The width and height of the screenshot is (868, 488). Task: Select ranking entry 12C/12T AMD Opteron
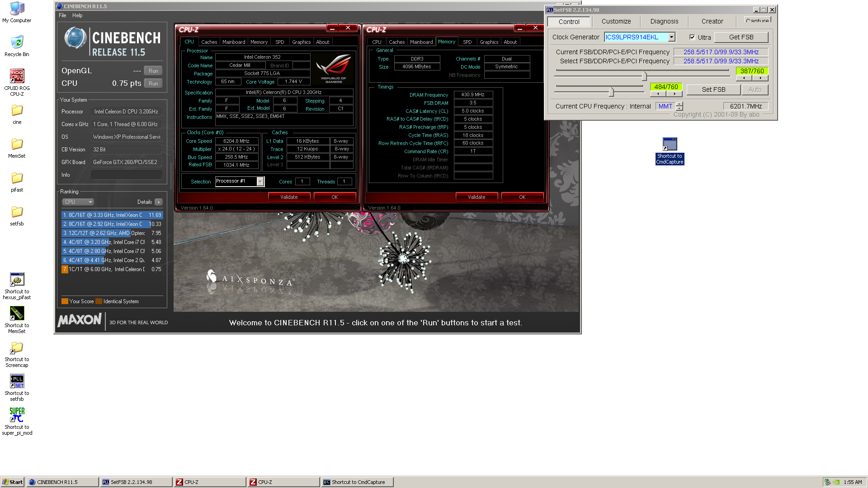pos(112,233)
